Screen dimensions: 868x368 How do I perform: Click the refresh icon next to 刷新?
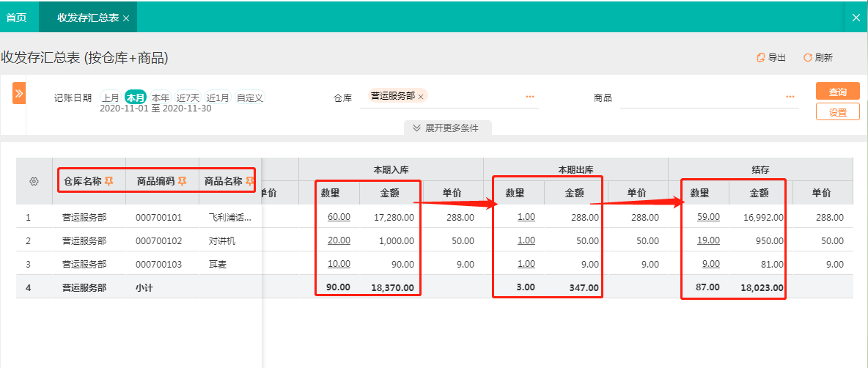808,58
